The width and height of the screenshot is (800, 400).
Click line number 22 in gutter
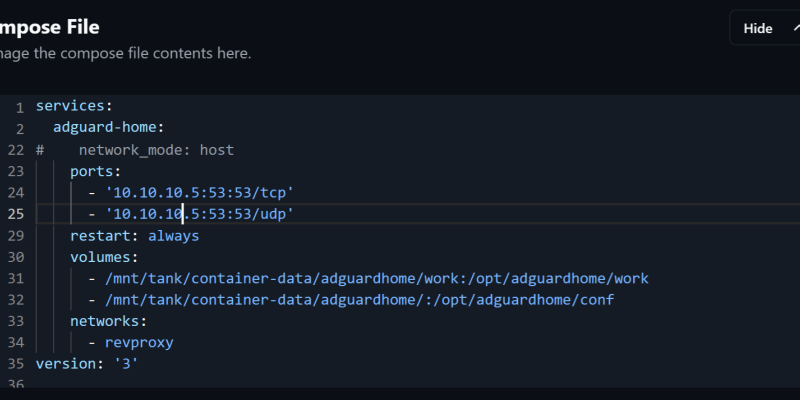click(x=15, y=150)
